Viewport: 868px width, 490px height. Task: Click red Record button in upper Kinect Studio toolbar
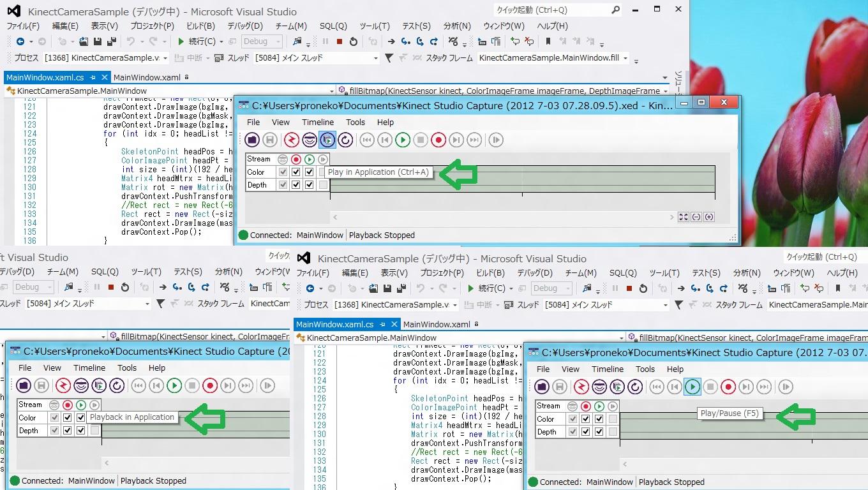[x=438, y=140]
